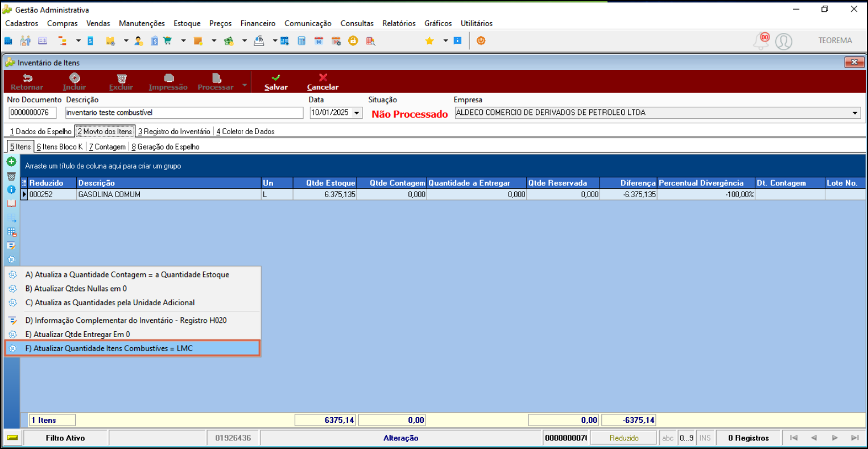Expand dropdown arrow next to hierarchy icon
868x449 pixels.
pos(78,41)
